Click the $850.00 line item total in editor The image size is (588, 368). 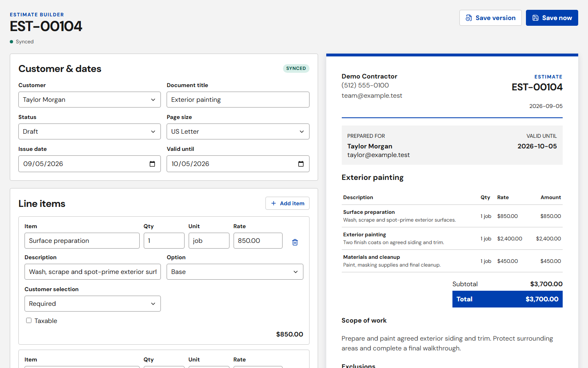click(x=290, y=334)
